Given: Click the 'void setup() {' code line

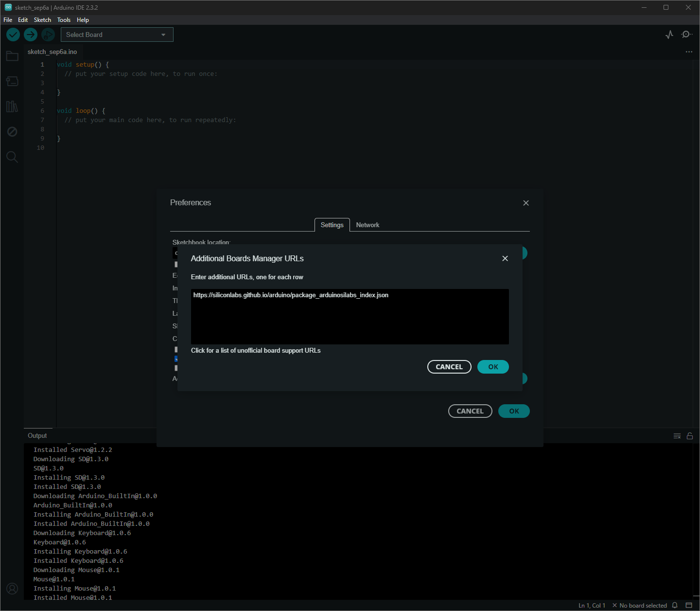Looking at the screenshot, I should point(83,64).
